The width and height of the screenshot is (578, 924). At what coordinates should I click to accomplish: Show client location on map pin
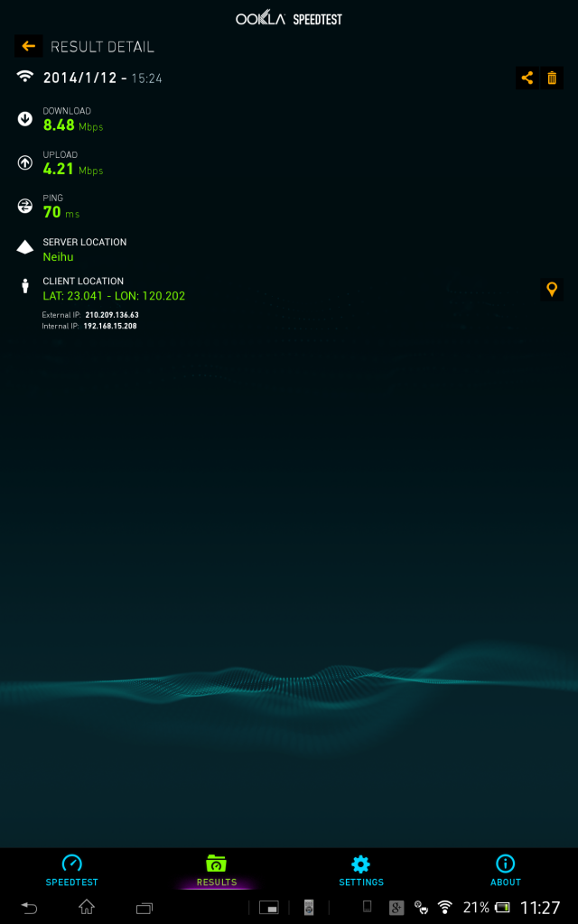click(552, 290)
